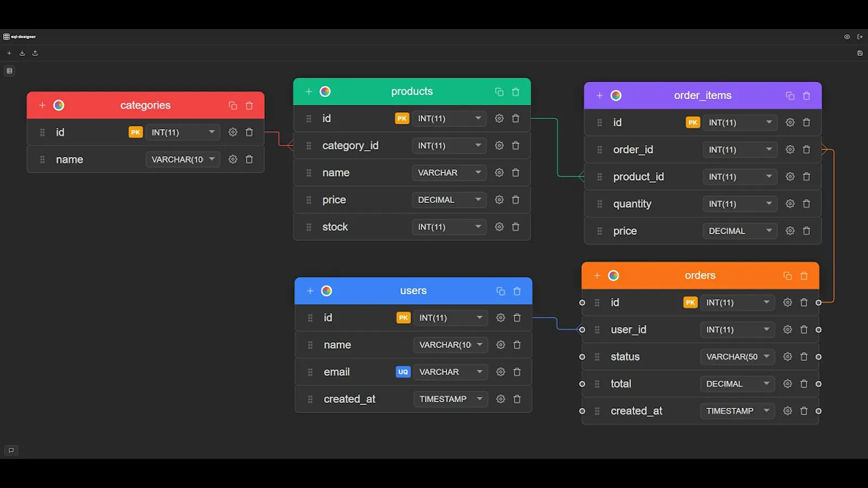868x488 pixels.
Task: Click the user_id column name in orders
Action: [x=628, y=330]
